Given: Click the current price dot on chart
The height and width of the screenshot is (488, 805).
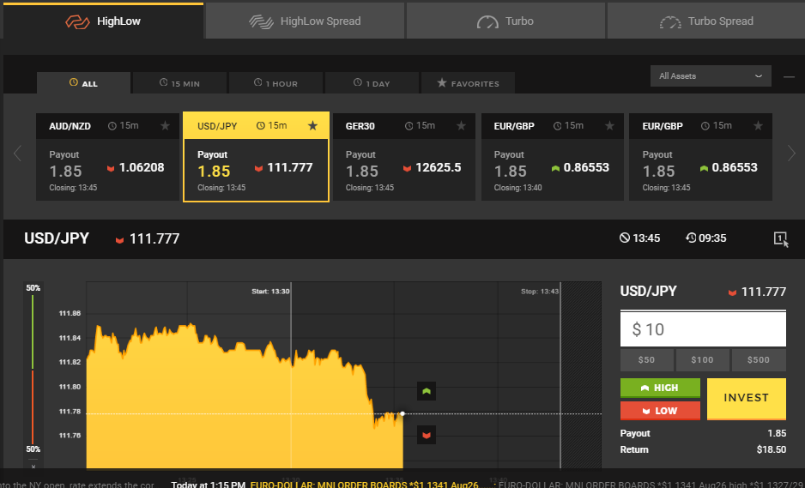Looking at the screenshot, I should [x=402, y=413].
